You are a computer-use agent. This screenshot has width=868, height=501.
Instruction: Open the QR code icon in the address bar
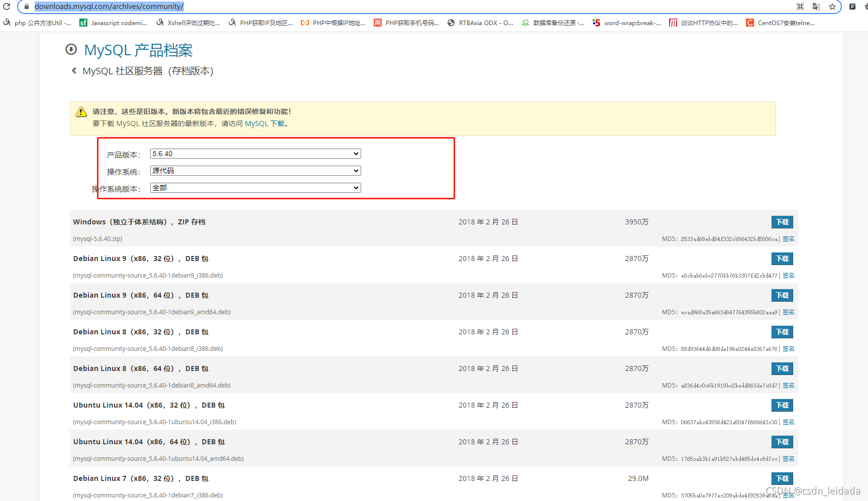point(800,7)
